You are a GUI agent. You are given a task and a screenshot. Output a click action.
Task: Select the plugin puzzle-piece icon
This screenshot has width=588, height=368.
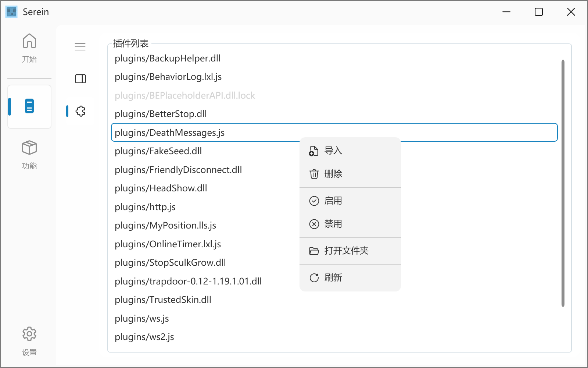(80, 111)
